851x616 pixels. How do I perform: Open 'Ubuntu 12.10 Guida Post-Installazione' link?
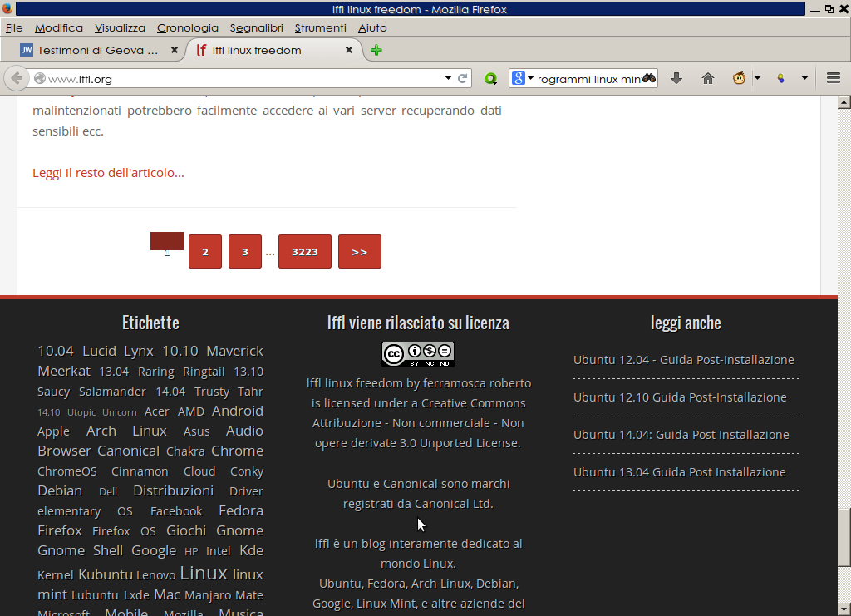coord(680,397)
